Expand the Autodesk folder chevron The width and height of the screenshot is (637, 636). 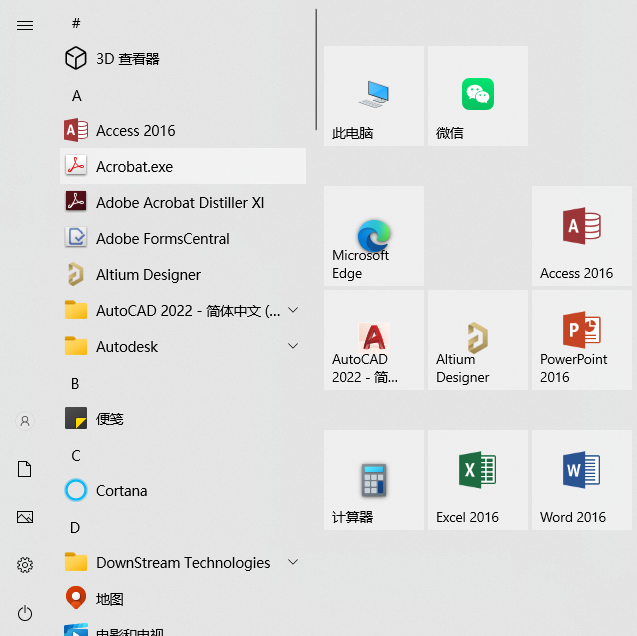293,346
